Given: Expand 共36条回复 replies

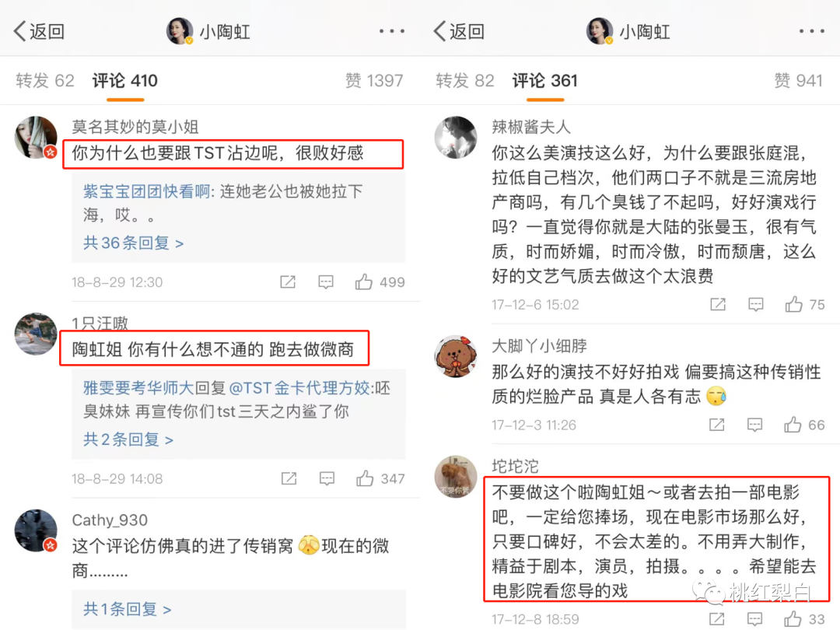Looking at the screenshot, I should tap(134, 243).
